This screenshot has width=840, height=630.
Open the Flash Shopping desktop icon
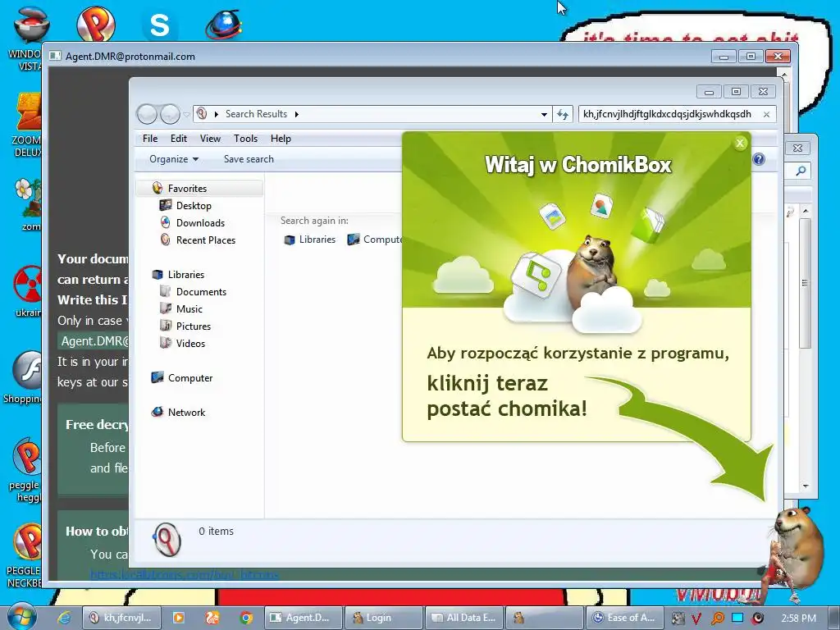pos(24,377)
